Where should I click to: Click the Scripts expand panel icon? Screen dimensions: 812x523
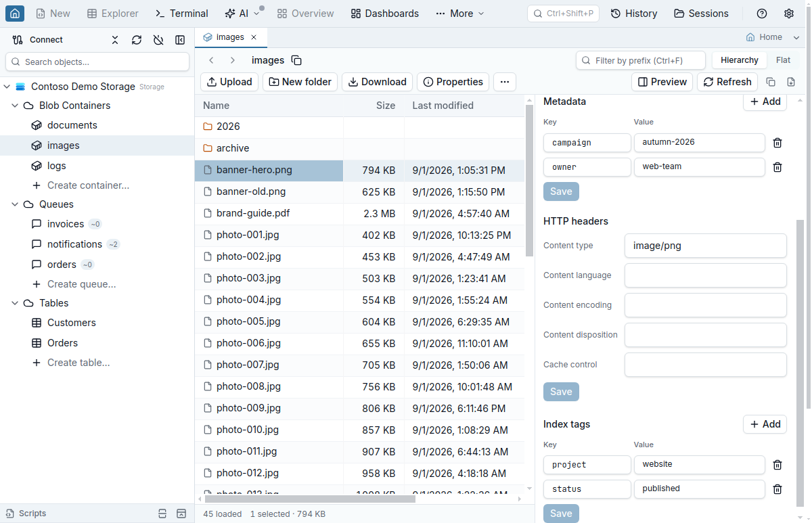coord(181,514)
